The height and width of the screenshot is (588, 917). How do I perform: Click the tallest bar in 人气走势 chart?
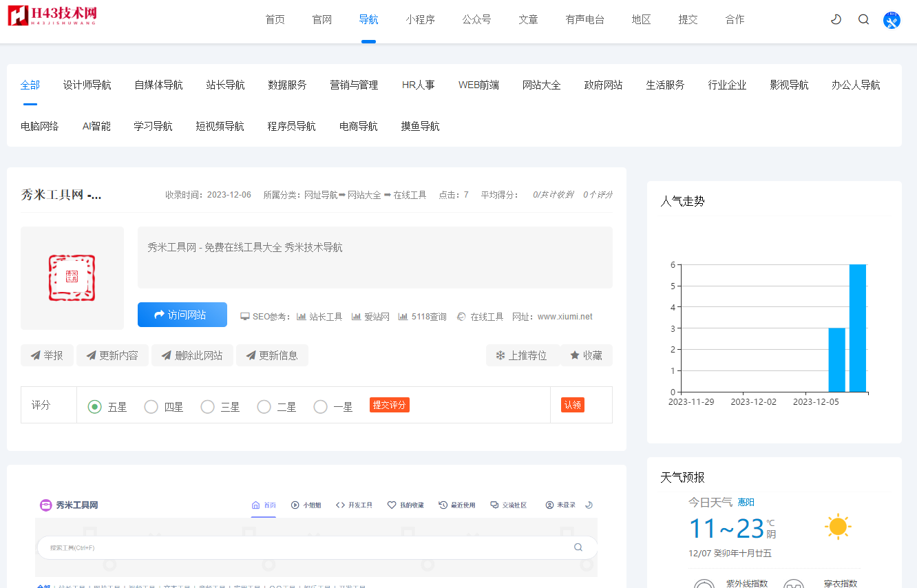(x=857, y=328)
